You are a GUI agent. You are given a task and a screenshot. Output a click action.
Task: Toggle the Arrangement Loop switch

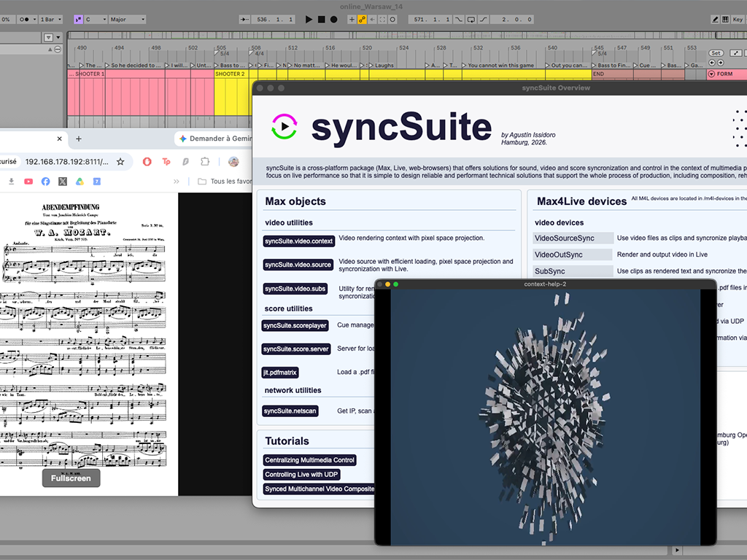[x=471, y=20]
